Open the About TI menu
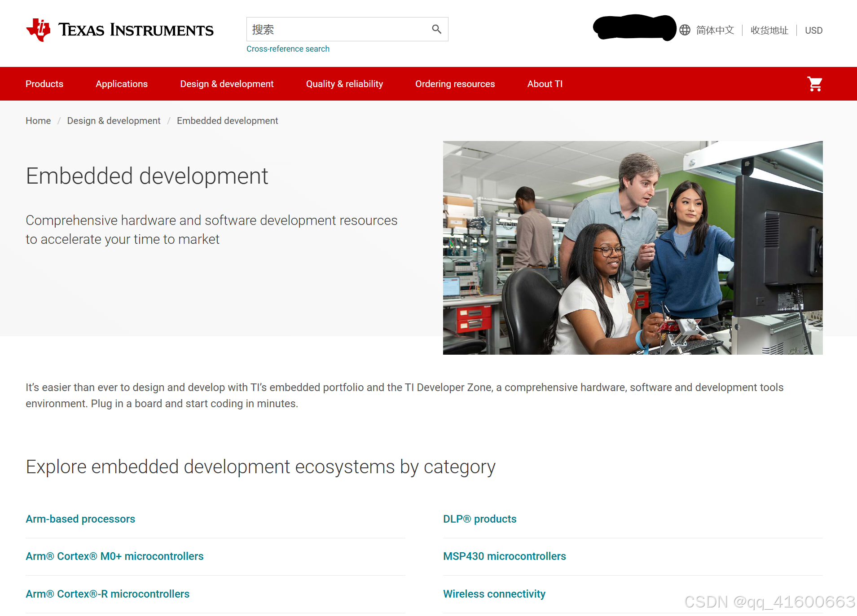The height and width of the screenshot is (616, 857). (x=545, y=84)
